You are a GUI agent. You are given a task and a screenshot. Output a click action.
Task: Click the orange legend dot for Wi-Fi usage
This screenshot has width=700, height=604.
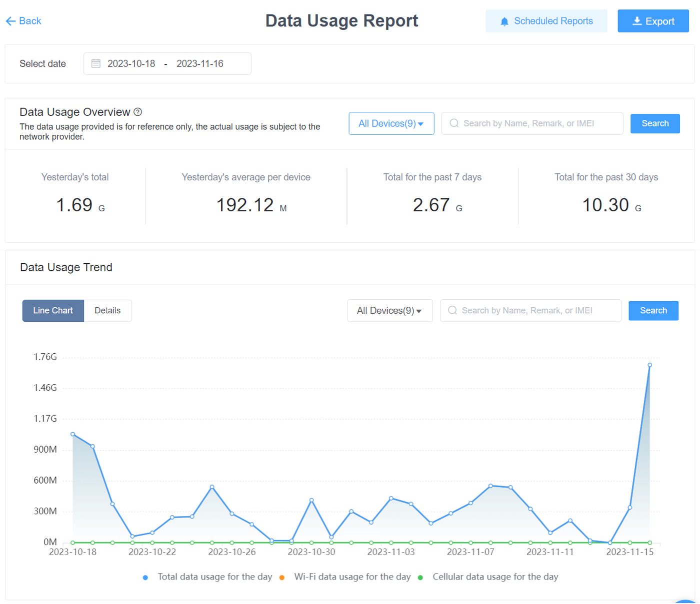(282, 578)
